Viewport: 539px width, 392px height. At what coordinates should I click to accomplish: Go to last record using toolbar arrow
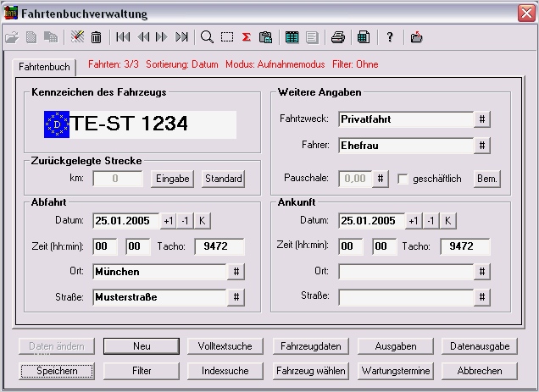tap(181, 37)
